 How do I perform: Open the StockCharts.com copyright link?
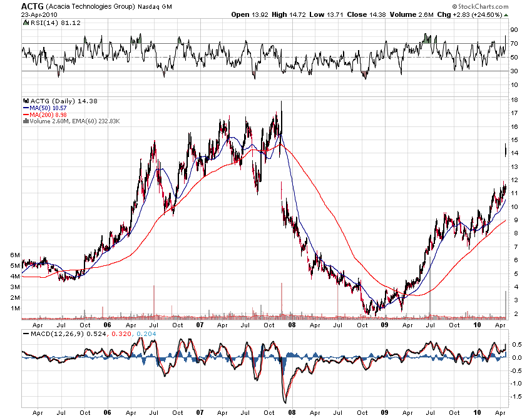point(481,6)
